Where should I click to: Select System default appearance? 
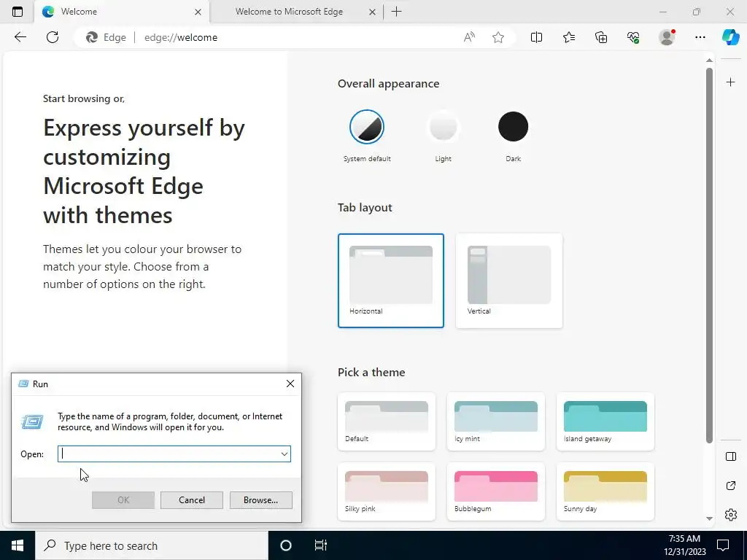click(367, 127)
